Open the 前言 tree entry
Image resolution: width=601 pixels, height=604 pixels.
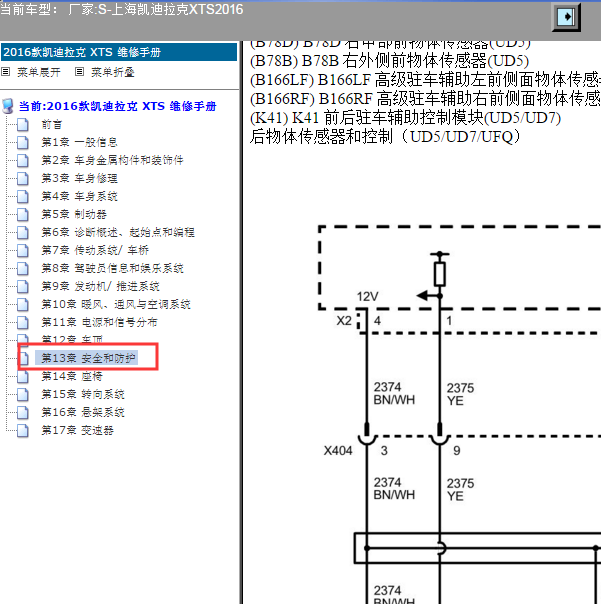click(x=52, y=125)
